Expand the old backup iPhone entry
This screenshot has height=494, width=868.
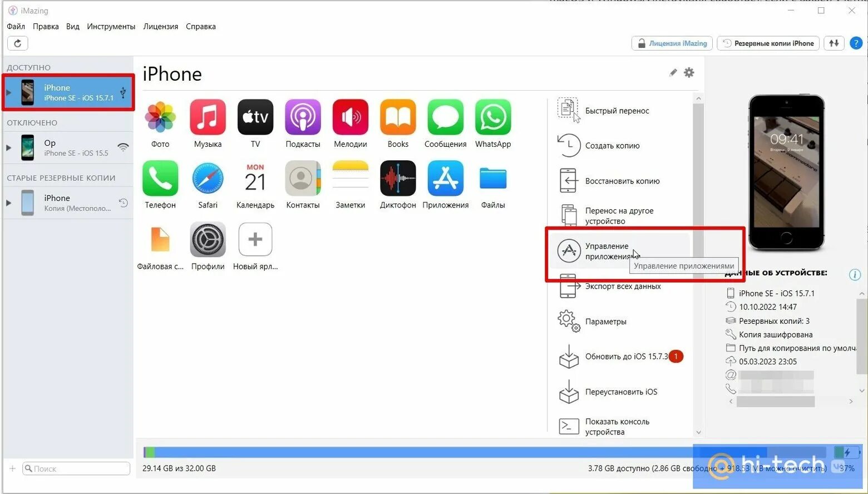click(x=9, y=203)
